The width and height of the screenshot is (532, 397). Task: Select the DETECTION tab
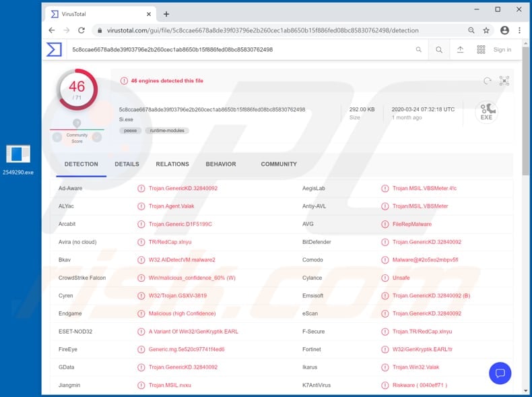click(x=81, y=164)
